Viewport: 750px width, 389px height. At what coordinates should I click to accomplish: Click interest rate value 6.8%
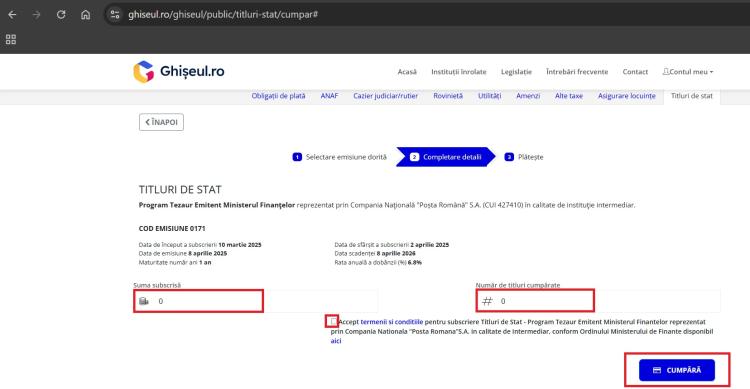(x=415, y=262)
